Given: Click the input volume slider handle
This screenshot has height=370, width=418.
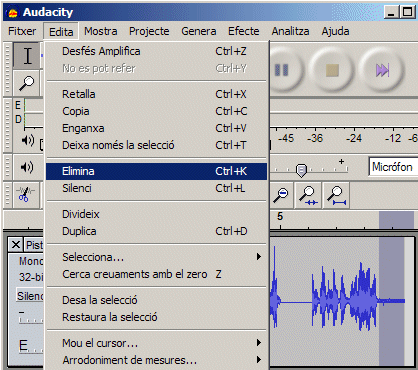Looking at the screenshot, I should [301, 170].
